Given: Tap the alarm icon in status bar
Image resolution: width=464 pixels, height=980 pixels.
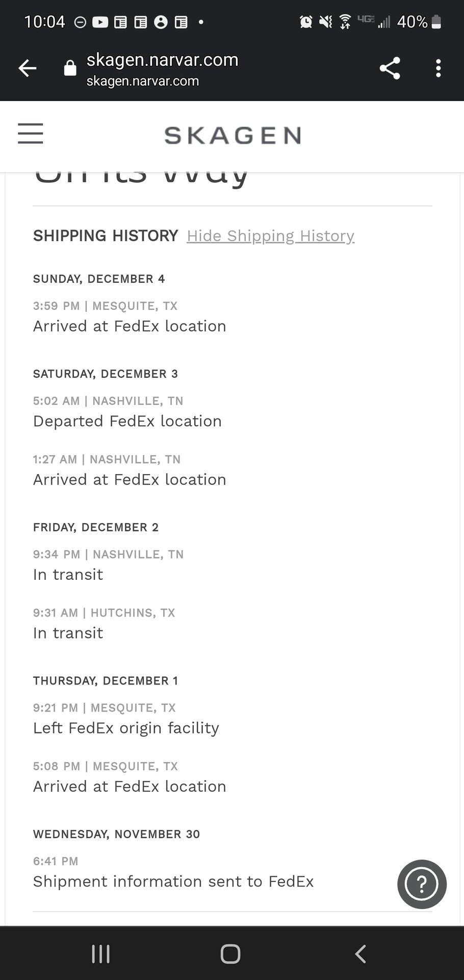Looking at the screenshot, I should pos(306,22).
